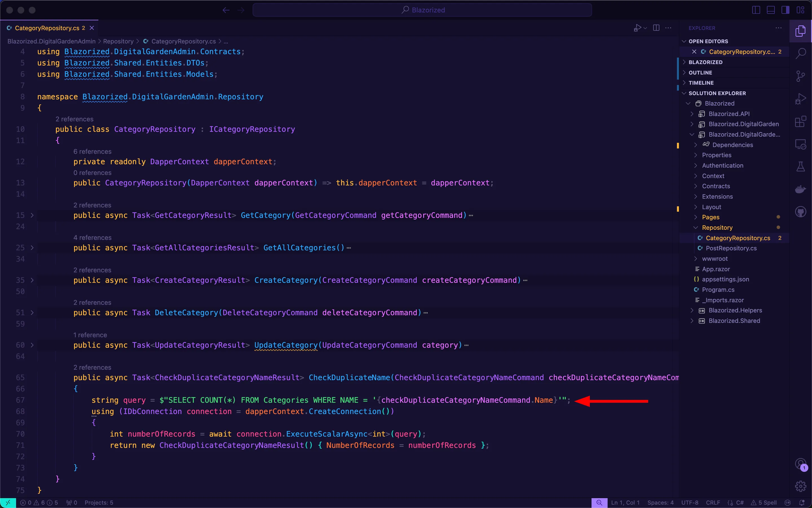This screenshot has height=508, width=812.
Task: Unfold DeleteCategory method at line 51
Action: click(x=32, y=312)
